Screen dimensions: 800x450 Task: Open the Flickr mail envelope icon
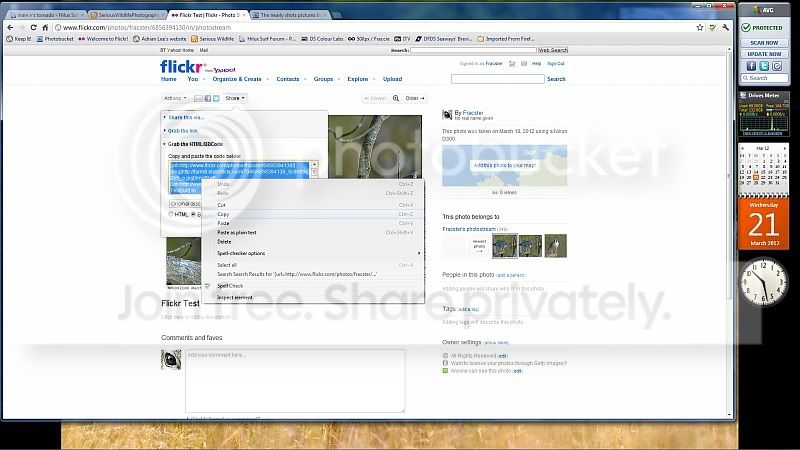523,64
